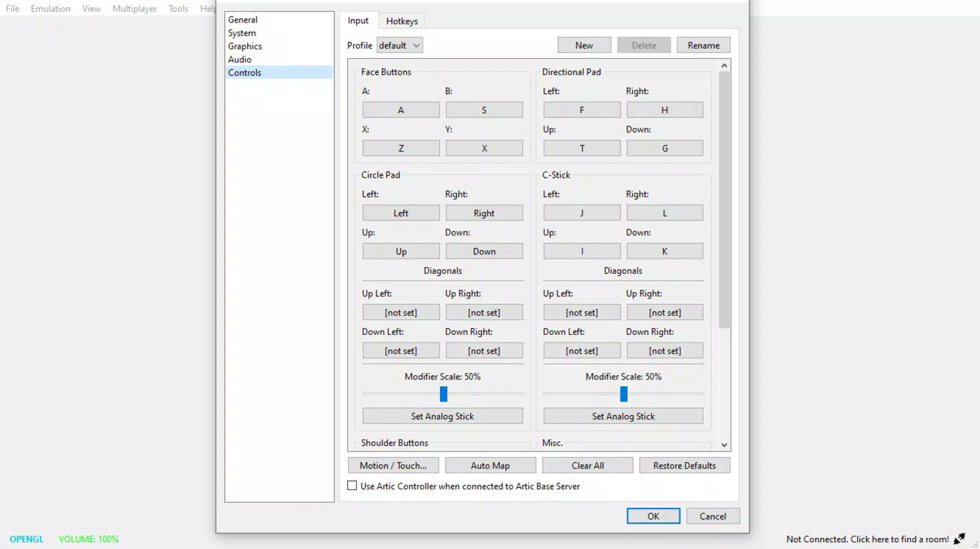Screen dimensions: 980x549
Task: Click the Auto Map button
Action: [x=490, y=465]
